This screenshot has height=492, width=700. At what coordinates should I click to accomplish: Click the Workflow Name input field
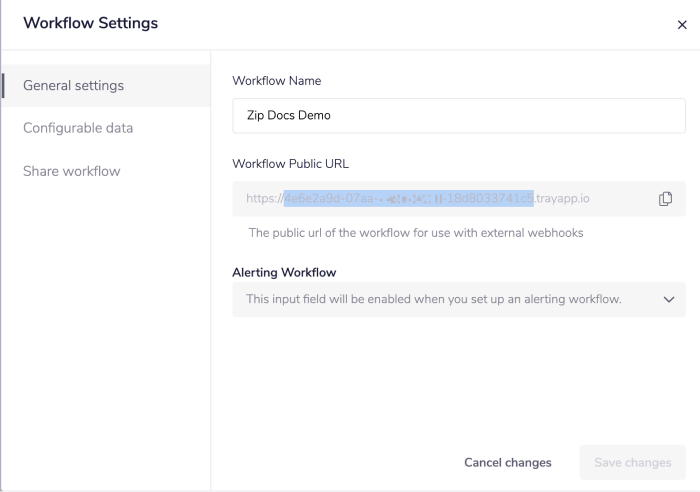tap(458, 115)
